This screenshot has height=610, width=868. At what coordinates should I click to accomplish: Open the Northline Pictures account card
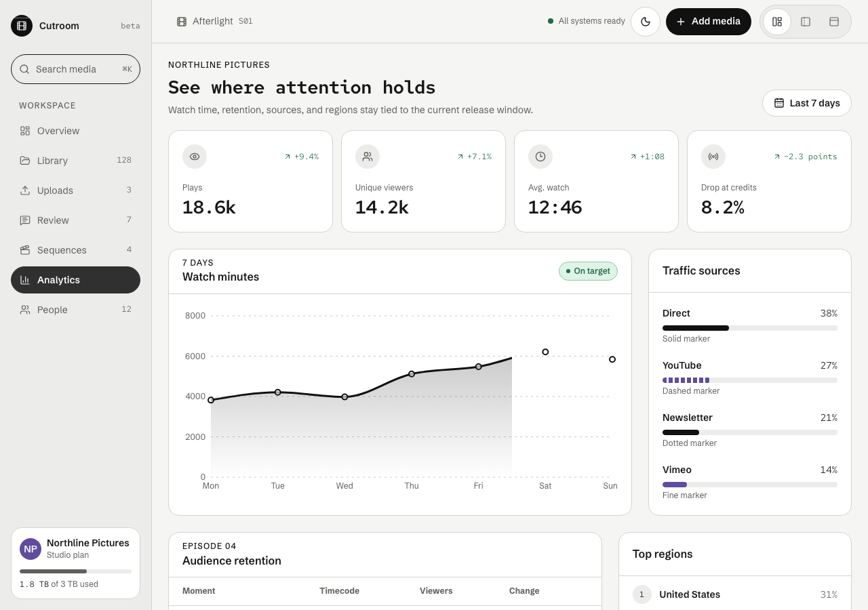75,563
